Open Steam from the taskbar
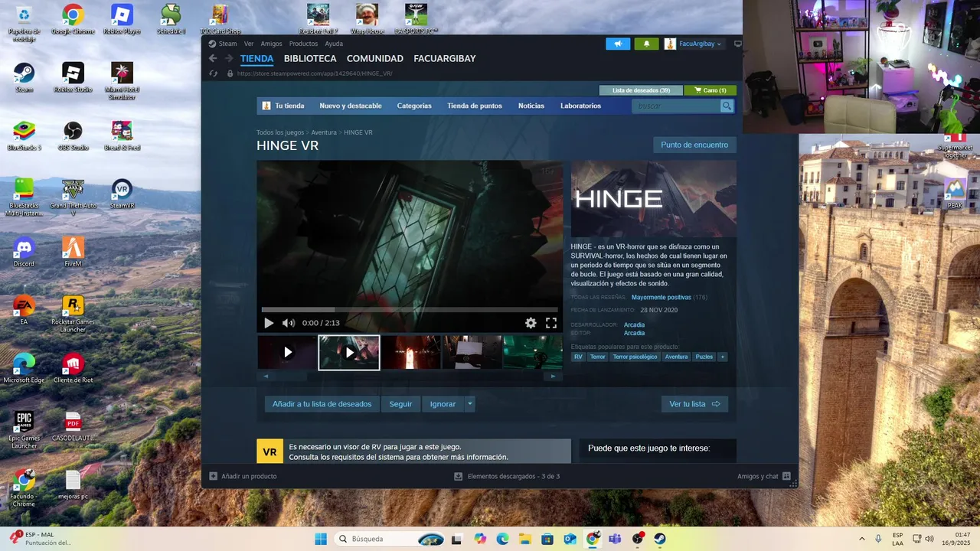 pyautogui.click(x=660, y=539)
